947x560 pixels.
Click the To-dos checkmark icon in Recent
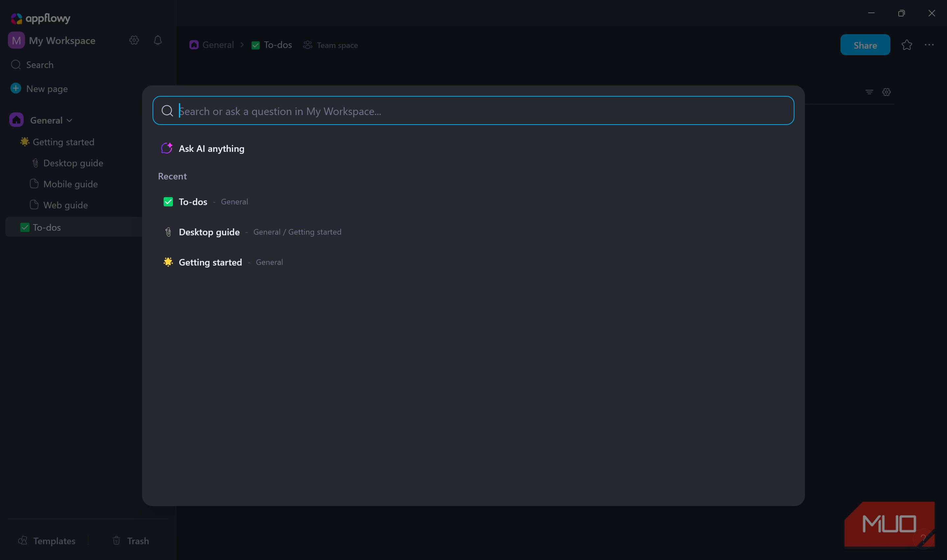tap(168, 201)
